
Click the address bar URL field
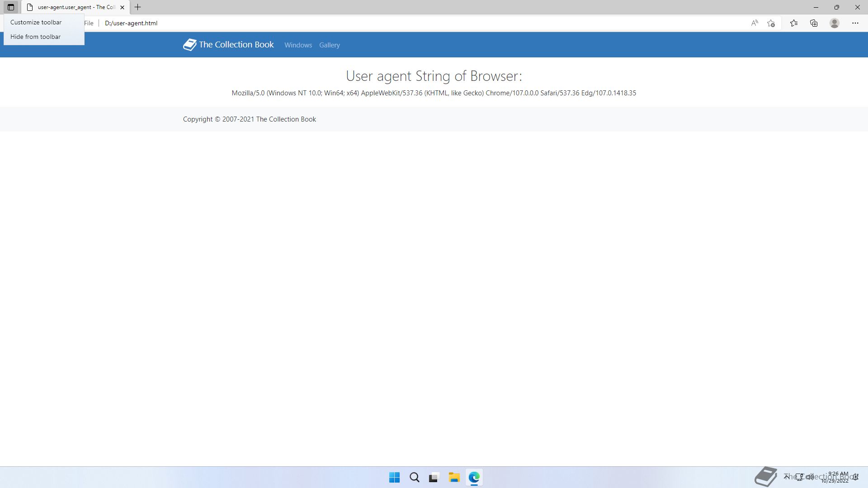click(x=362, y=23)
